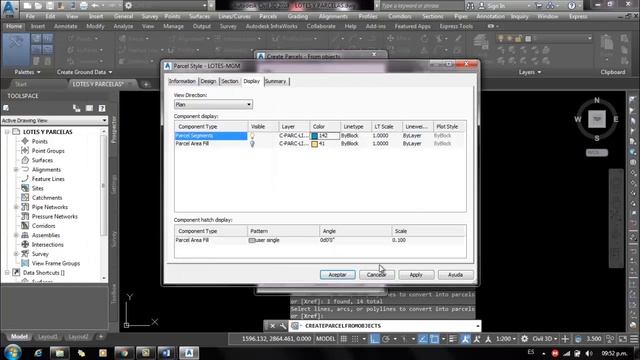Click the Ayuda button
Viewport: 640px width, 360px height.
(455, 275)
